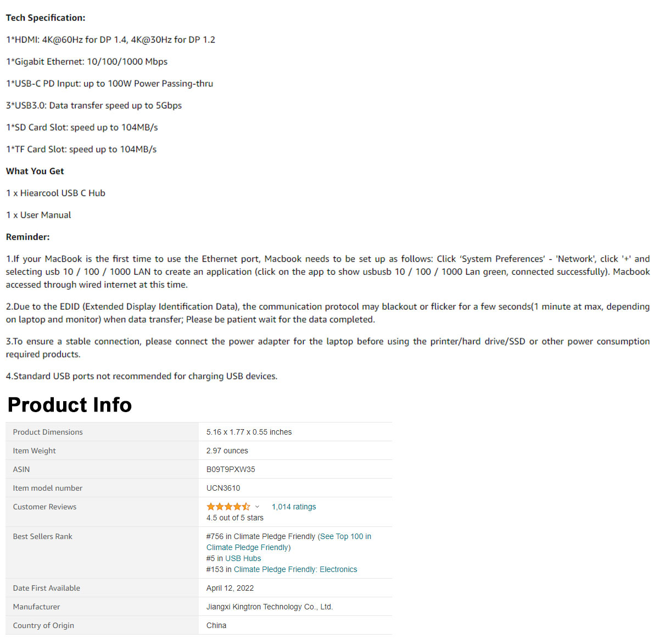Open the 1,014 ratings link
The image size is (659, 644).
click(294, 507)
